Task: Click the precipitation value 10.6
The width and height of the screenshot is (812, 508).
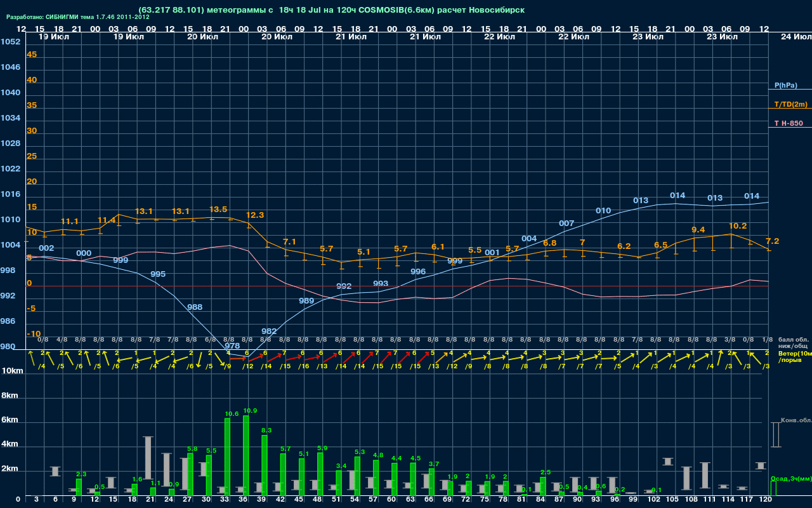Action: click(x=232, y=414)
